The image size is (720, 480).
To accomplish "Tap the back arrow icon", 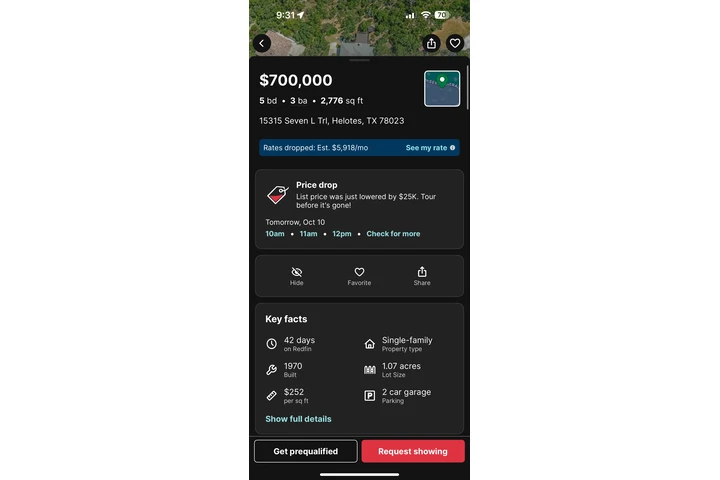I will click(262, 44).
